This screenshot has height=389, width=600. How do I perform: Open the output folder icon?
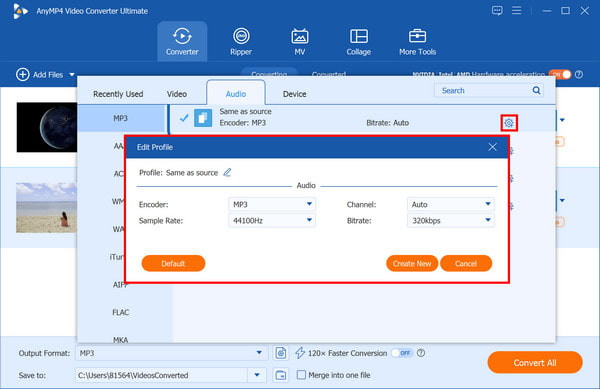[x=280, y=375]
